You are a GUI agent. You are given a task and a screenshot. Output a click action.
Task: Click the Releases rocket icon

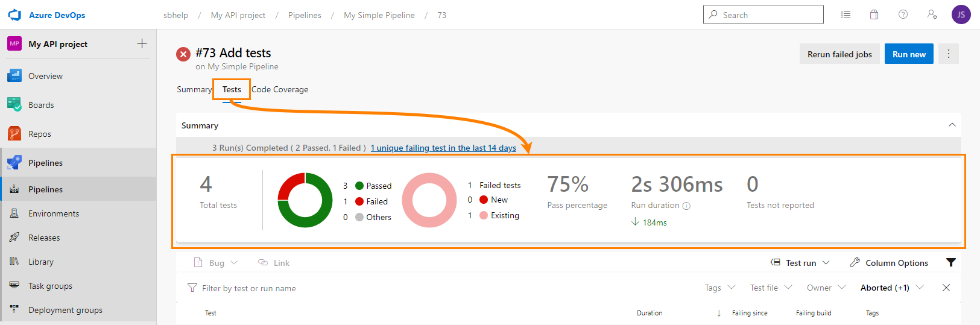click(x=14, y=237)
